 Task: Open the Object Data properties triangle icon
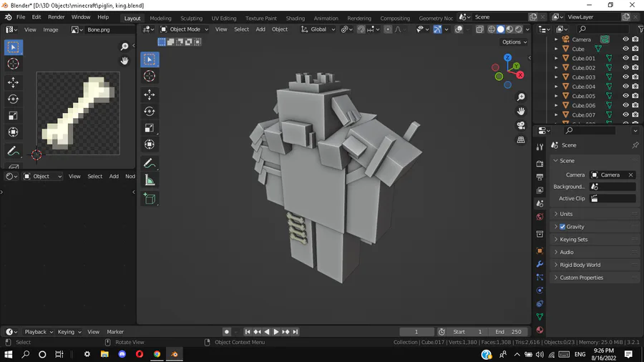coord(540,317)
